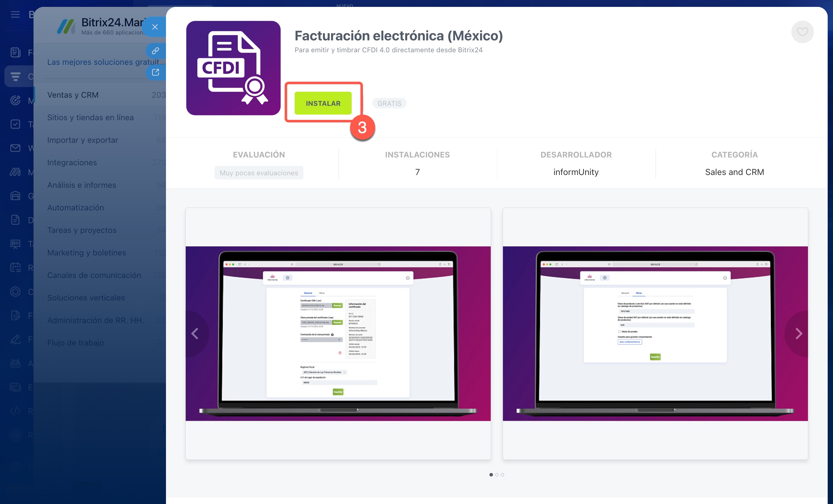833x504 pixels.
Task: Select the first carousel dot
Action: (491, 475)
